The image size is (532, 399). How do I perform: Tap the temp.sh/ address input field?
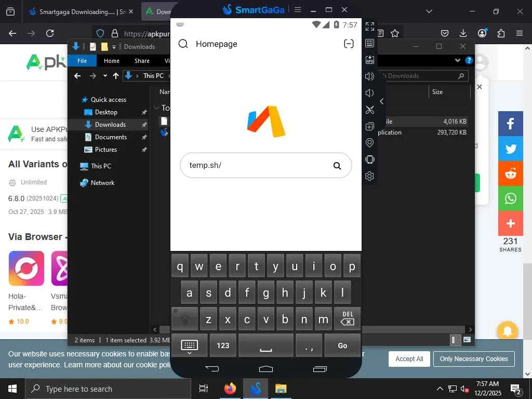click(265, 165)
